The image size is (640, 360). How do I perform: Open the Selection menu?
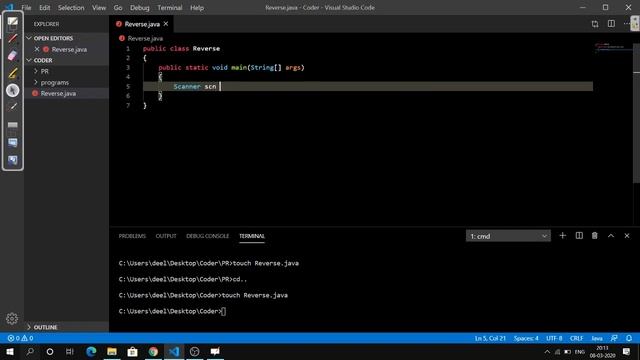point(71,7)
